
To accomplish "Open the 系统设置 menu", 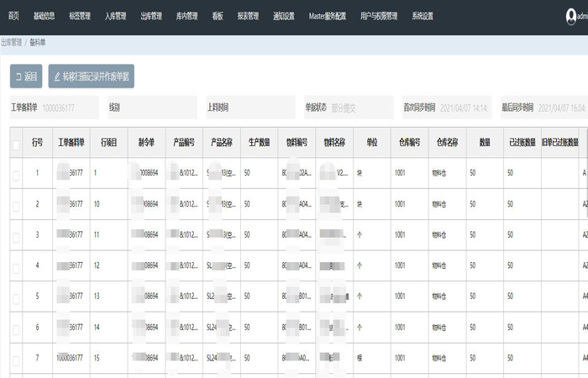I will (423, 16).
